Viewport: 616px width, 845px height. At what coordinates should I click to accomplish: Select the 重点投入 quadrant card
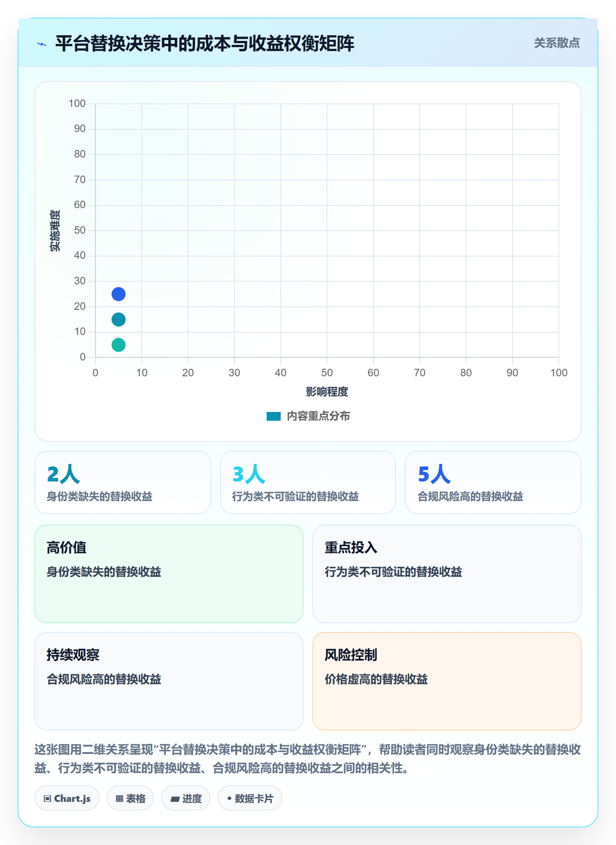[x=447, y=574]
